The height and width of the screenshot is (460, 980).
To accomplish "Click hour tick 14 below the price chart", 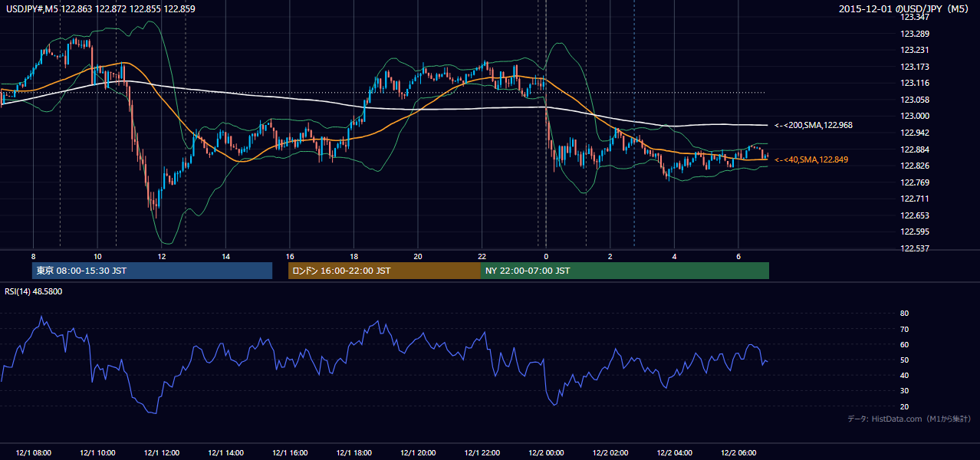I will point(225,256).
